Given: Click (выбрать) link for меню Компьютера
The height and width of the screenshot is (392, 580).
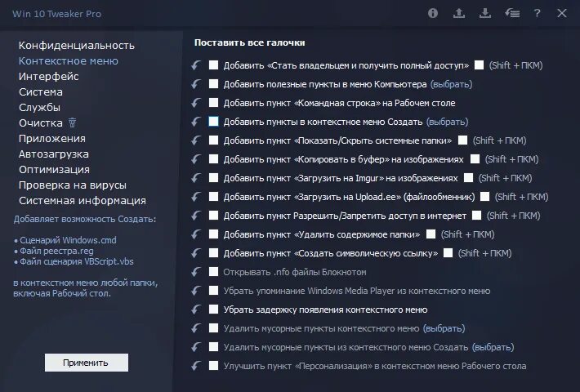Looking at the screenshot, I should [x=451, y=84].
